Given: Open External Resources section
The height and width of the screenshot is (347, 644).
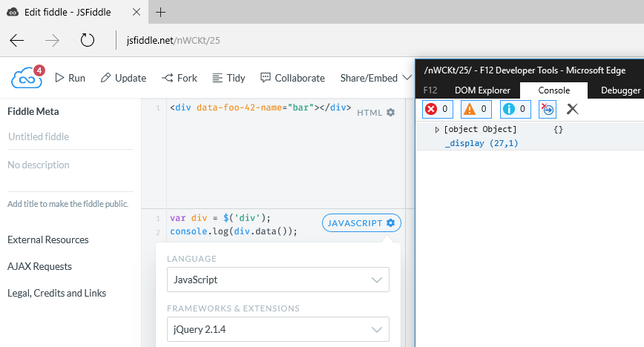Looking at the screenshot, I should 48,239.
